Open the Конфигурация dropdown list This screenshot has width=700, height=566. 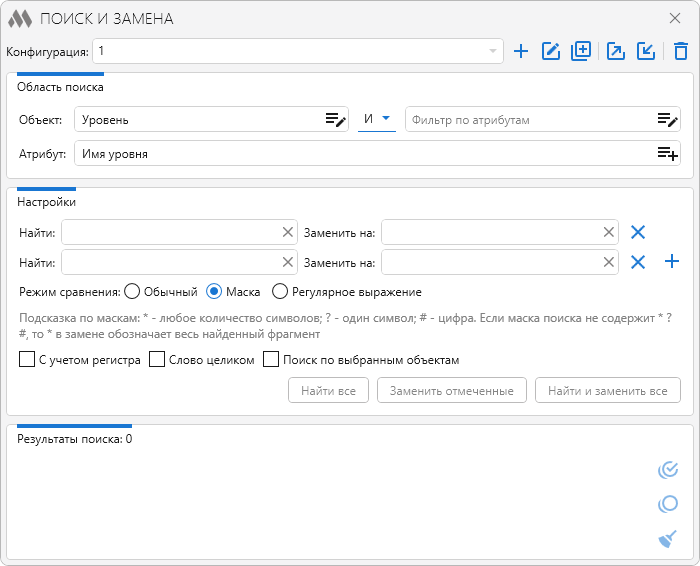tap(493, 51)
